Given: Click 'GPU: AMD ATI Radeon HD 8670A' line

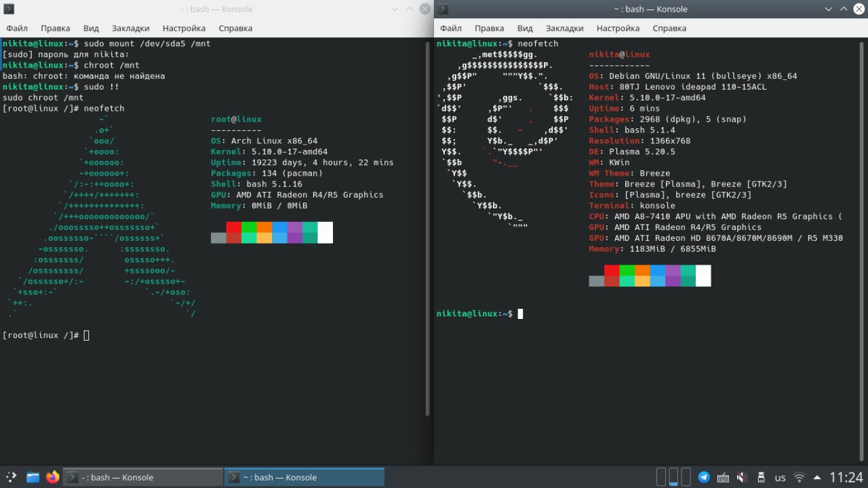Looking at the screenshot, I should 716,238.
